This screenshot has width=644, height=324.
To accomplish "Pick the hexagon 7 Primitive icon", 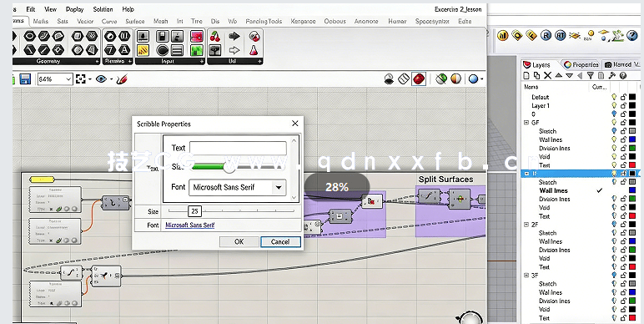I will pyautogui.click(x=110, y=50).
